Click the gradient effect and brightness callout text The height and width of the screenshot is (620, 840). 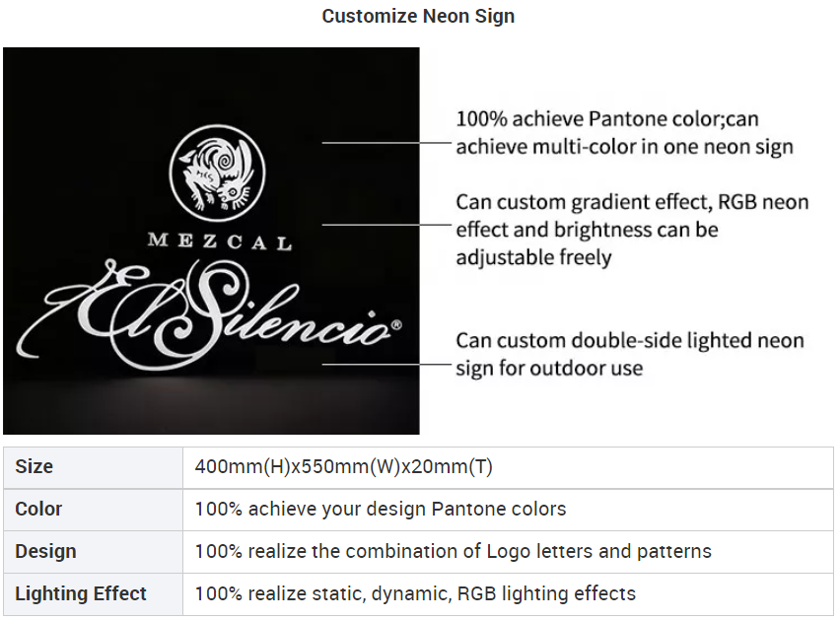(632, 230)
